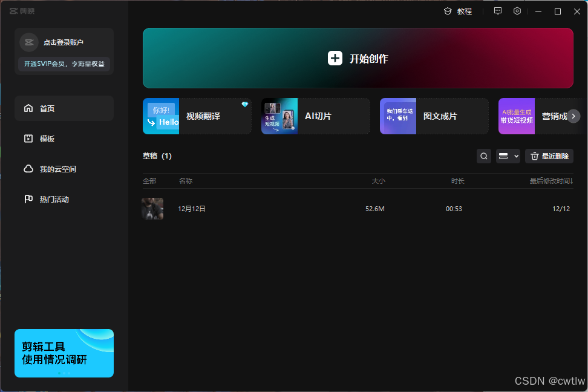Open the AI切片 card
This screenshot has height=392, width=588.
[x=315, y=116]
